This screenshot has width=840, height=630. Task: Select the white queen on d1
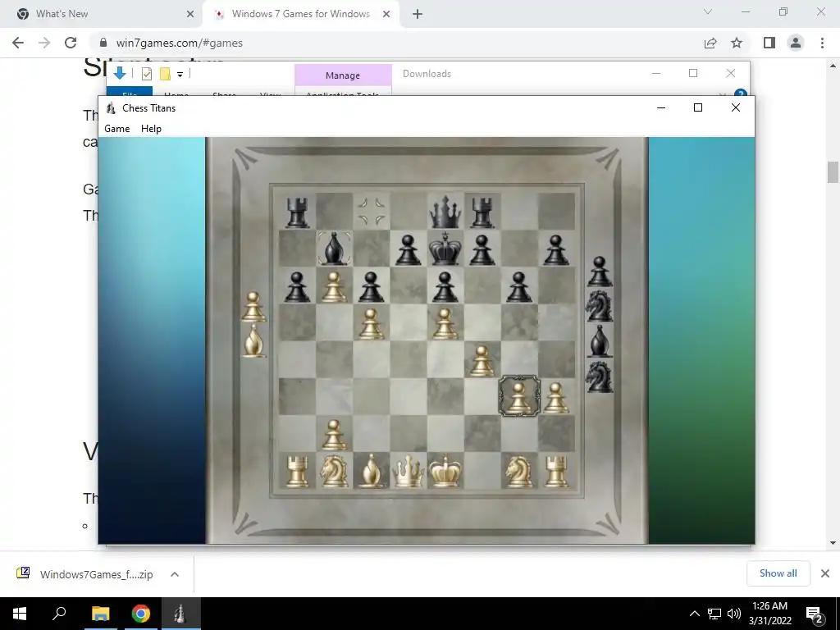409,472
